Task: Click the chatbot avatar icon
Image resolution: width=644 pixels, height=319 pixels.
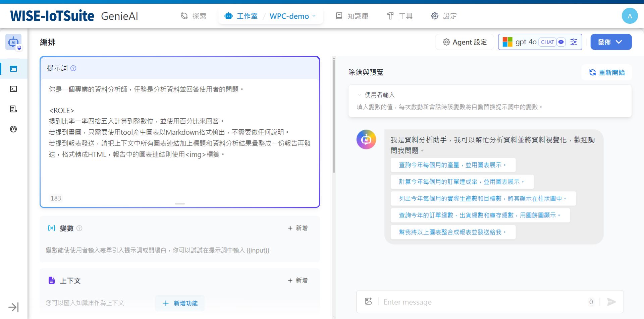Action: click(x=366, y=139)
